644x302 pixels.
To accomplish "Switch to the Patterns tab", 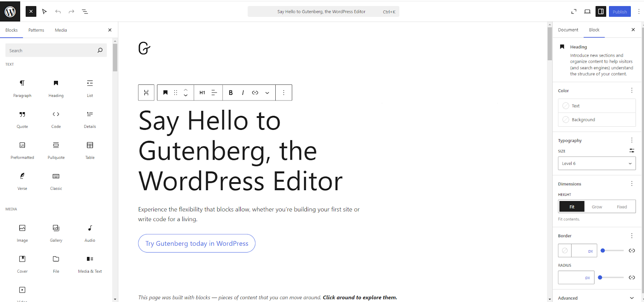I will [x=36, y=30].
